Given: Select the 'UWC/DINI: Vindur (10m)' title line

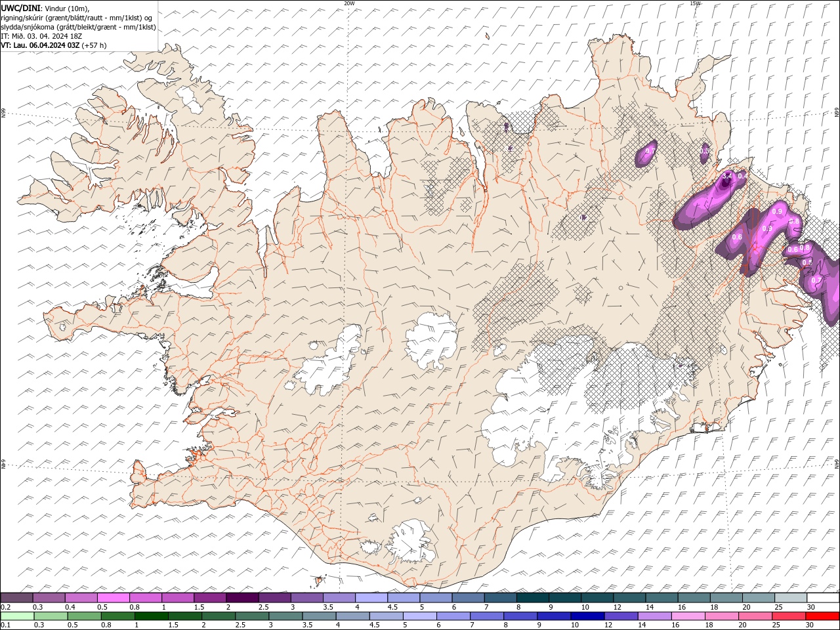Looking at the screenshot, I should coord(45,8).
